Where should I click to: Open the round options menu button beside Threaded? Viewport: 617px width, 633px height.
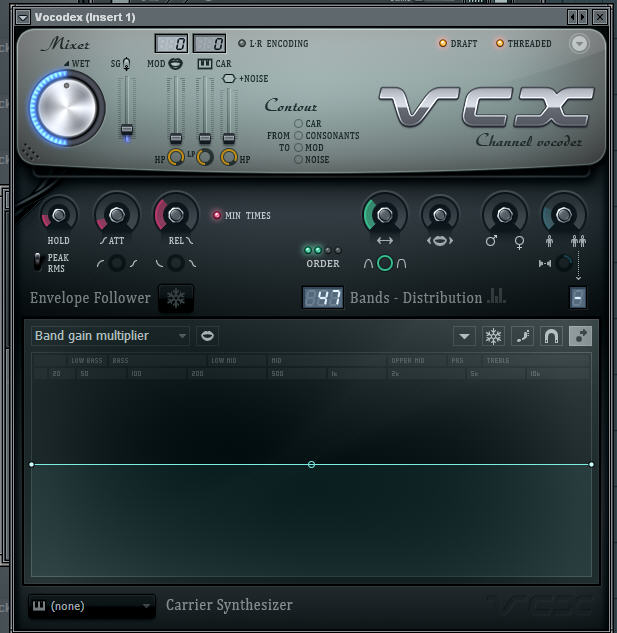[x=579, y=44]
